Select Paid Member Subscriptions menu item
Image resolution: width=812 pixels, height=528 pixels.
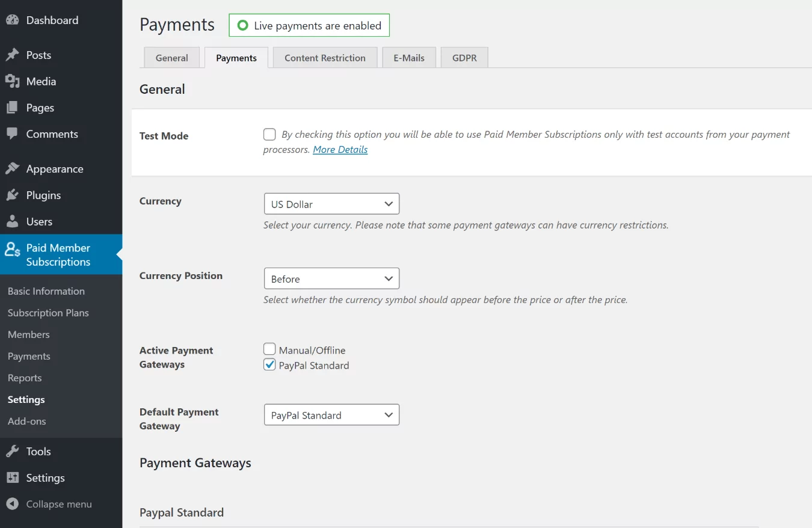(61, 254)
